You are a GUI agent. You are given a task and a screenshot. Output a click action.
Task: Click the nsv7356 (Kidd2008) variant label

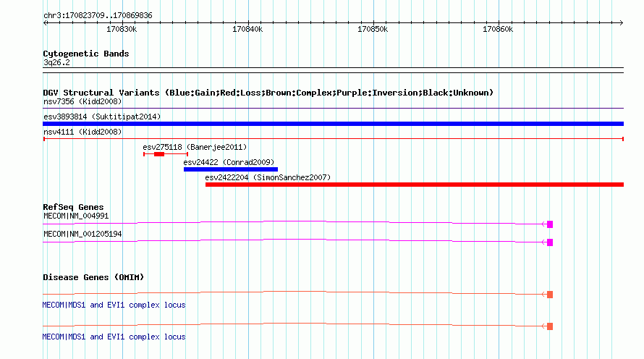click(x=82, y=101)
